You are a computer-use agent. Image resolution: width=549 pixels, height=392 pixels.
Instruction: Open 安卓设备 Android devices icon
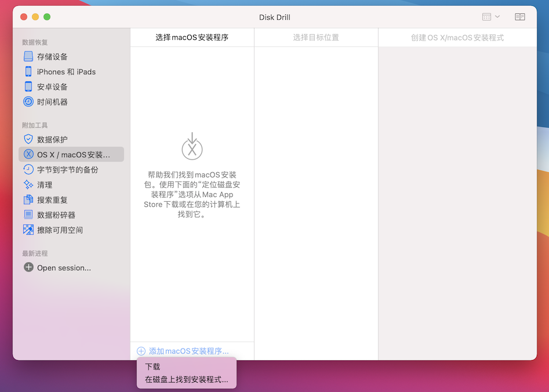point(28,86)
